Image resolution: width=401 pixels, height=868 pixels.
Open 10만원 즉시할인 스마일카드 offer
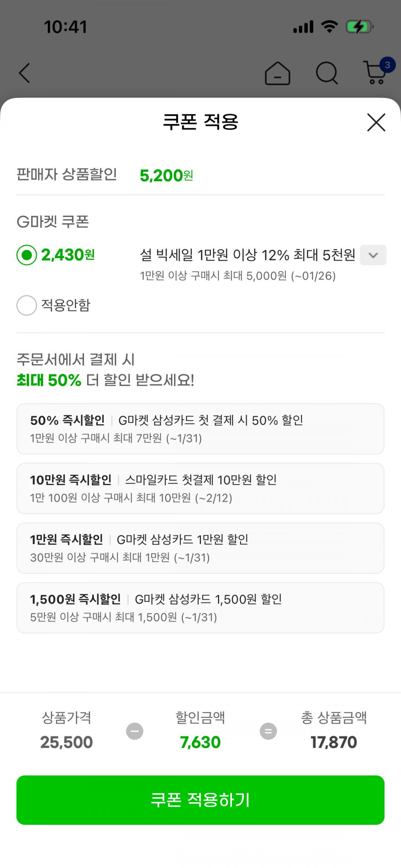point(200,488)
